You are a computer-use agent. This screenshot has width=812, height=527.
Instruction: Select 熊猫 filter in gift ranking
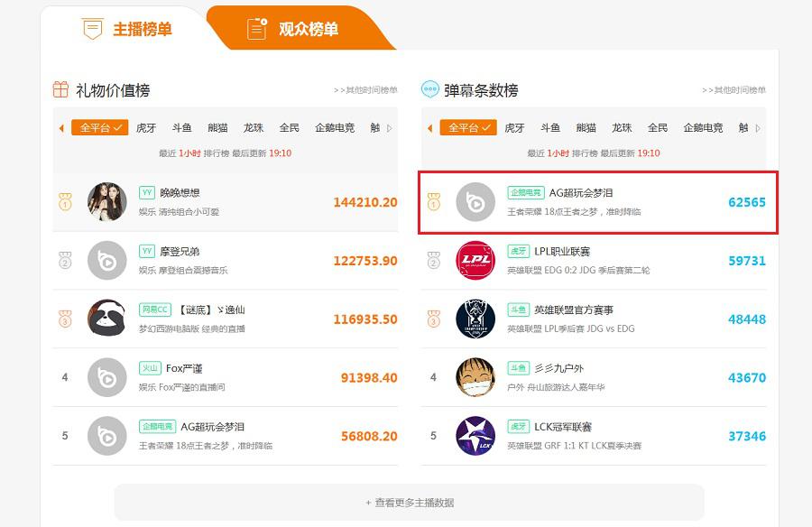click(x=217, y=127)
